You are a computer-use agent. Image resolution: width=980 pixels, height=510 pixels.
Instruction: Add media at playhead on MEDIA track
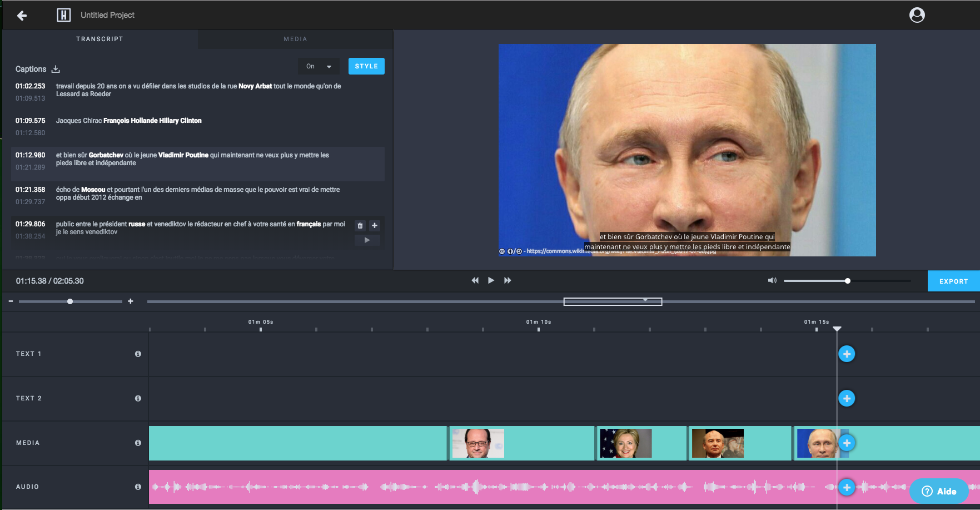[x=847, y=443]
